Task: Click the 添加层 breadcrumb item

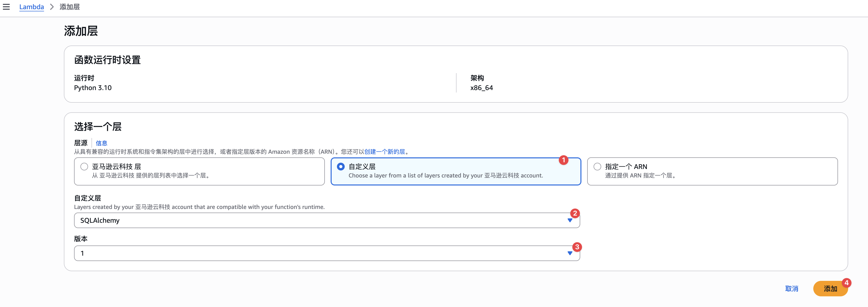Action: pyautogui.click(x=70, y=7)
